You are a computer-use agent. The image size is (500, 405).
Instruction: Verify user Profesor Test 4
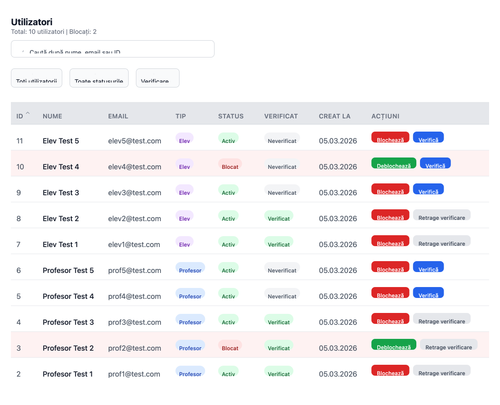428,293
